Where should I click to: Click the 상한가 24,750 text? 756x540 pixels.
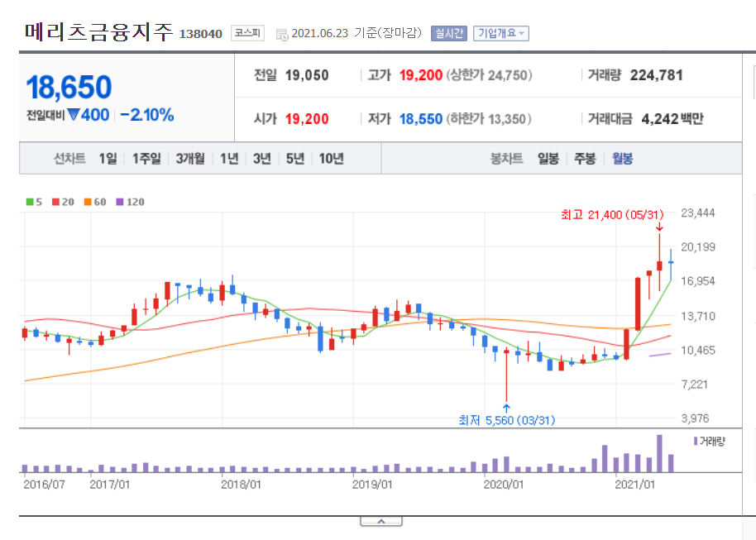(490, 75)
